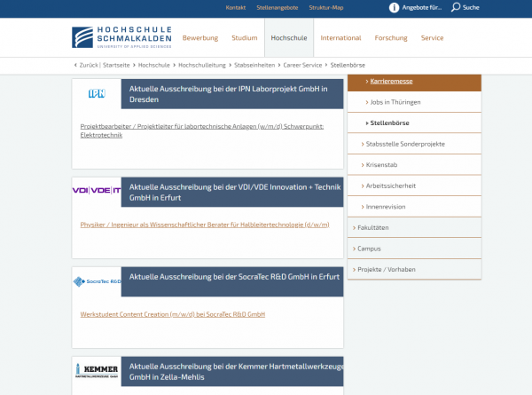The width and height of the screenshot is (532, 395).
Task: Click Stellenbörse in breadcrumb
Action: pos(348,65)
